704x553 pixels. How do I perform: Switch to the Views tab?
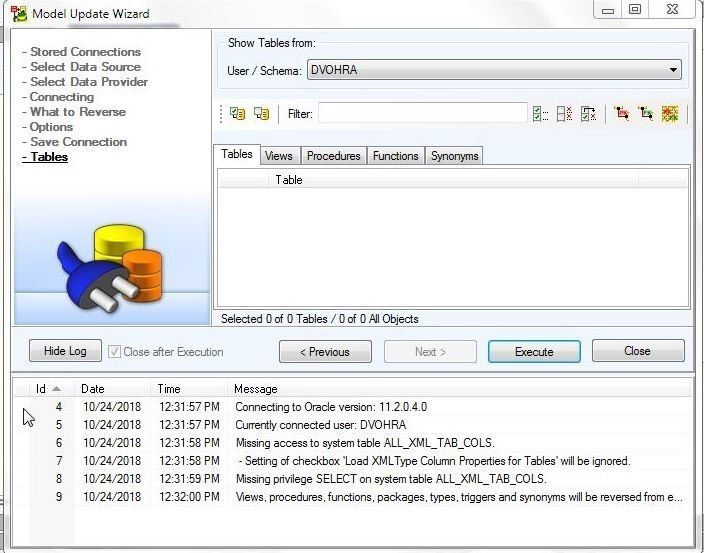point(278,156)
